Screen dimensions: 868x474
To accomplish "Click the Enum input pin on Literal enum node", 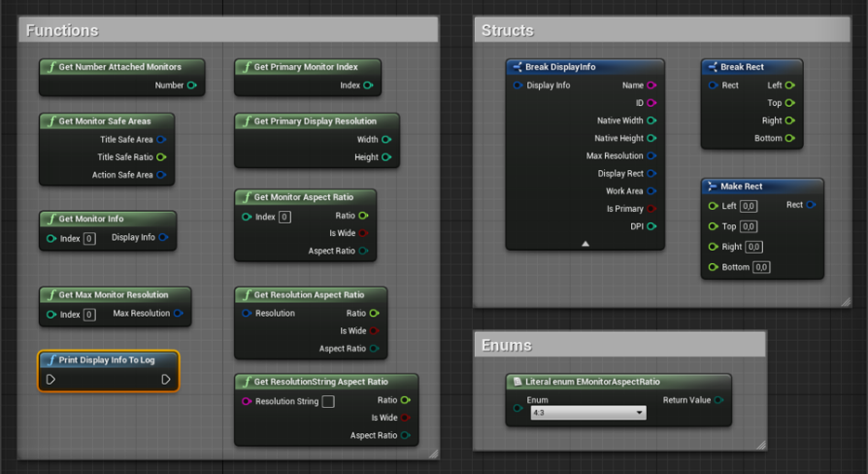I will click(x=518, y=408).
